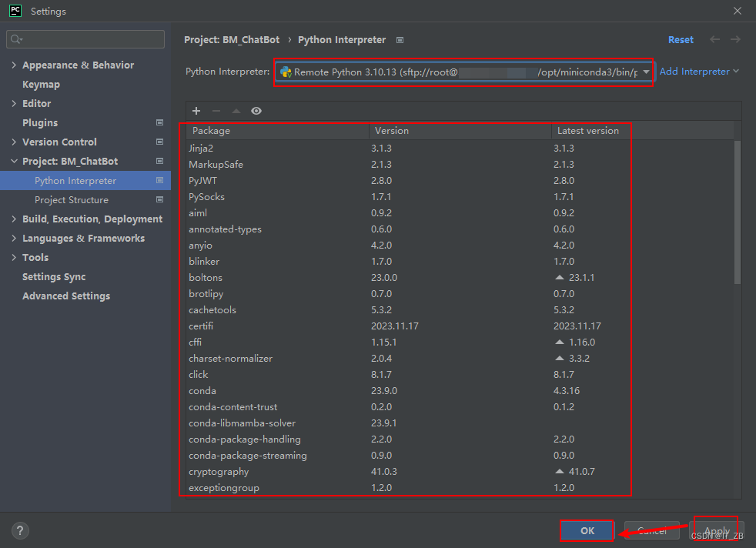
Task: Select the cachetools package row
Action: pyautogui.click(x=460, y=310)
